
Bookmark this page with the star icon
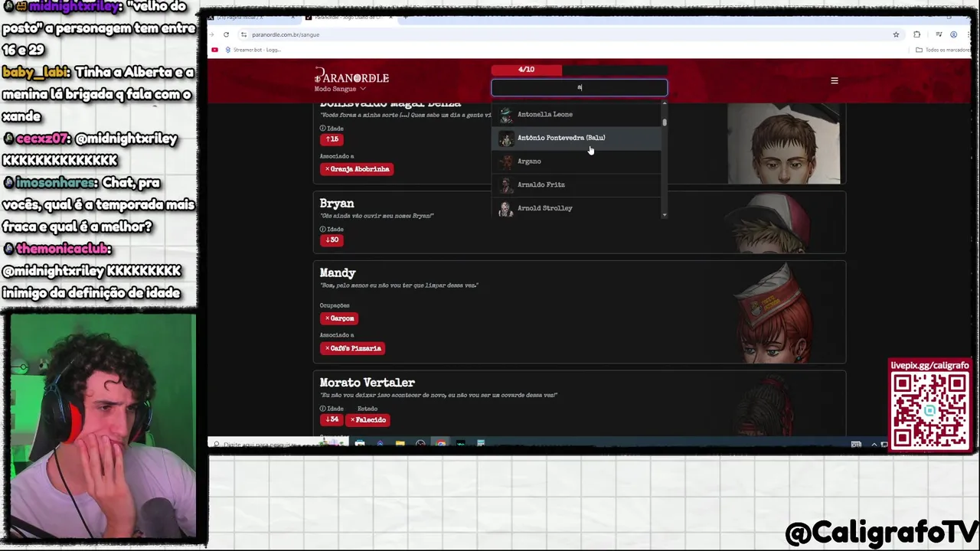pos(896,34)
